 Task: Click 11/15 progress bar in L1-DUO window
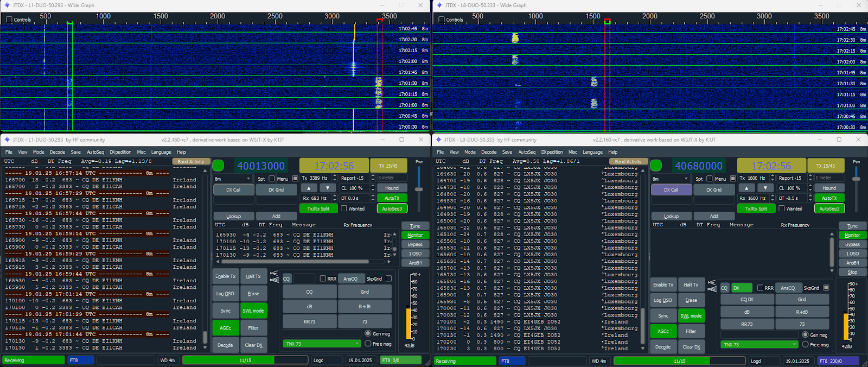tap(245, 360)
